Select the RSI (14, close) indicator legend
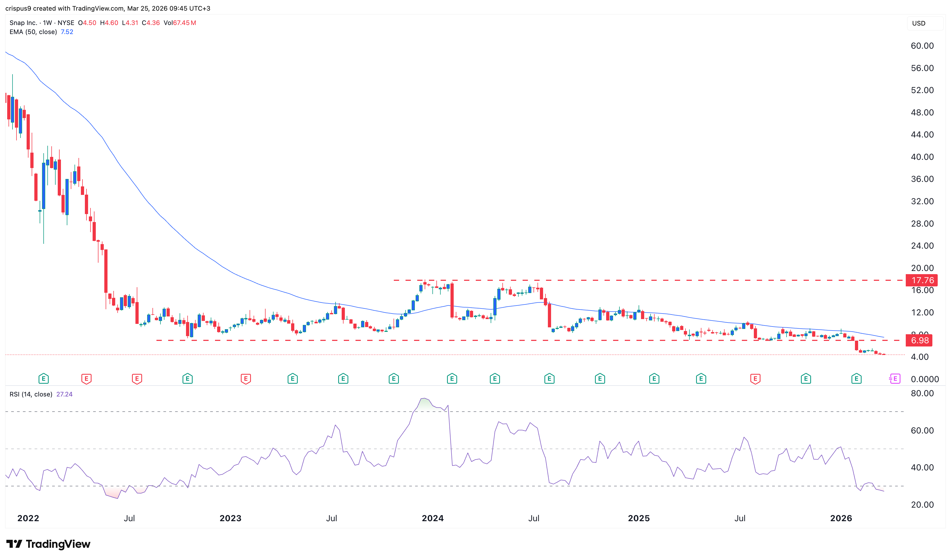Image resolution: width=951 pixels, height=560 pixels. (x=31, y=394)
